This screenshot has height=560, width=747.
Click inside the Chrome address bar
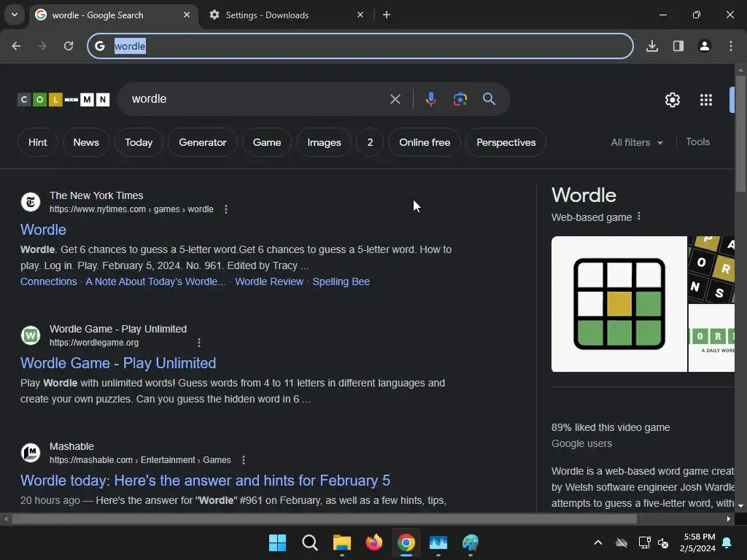pyautogui.click(x=360, y=46)
